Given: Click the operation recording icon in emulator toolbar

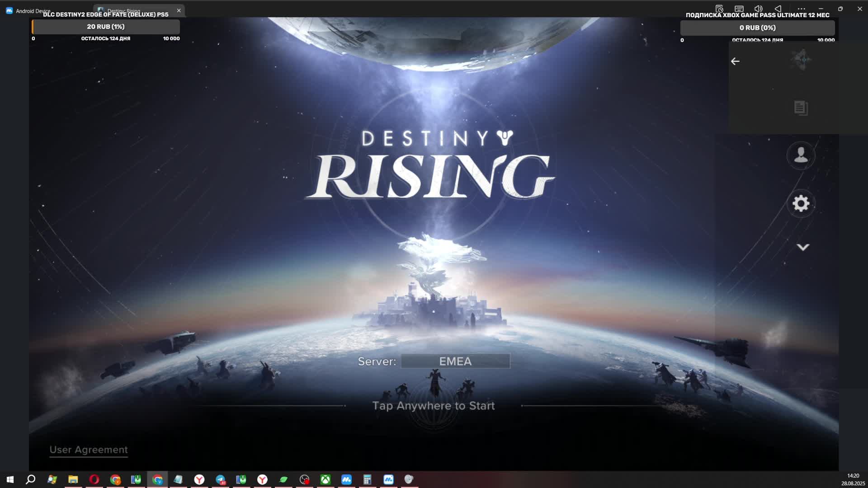Looking at the screenshot, I should (719, 9).
